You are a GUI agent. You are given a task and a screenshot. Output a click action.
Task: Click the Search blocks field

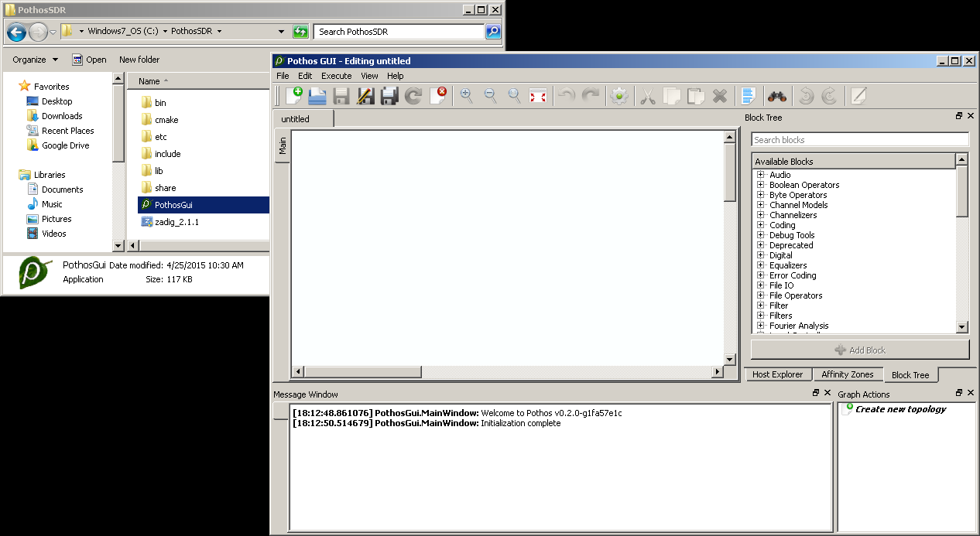860,140
